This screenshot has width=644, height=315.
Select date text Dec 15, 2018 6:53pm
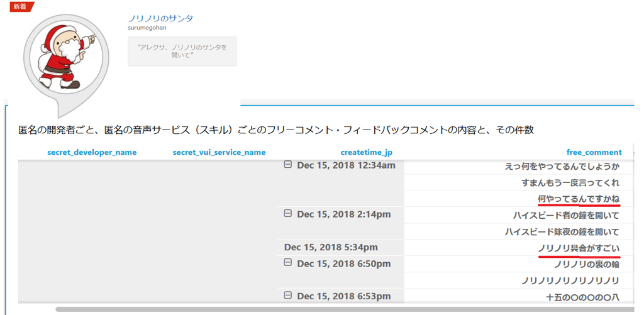point(344,296)
